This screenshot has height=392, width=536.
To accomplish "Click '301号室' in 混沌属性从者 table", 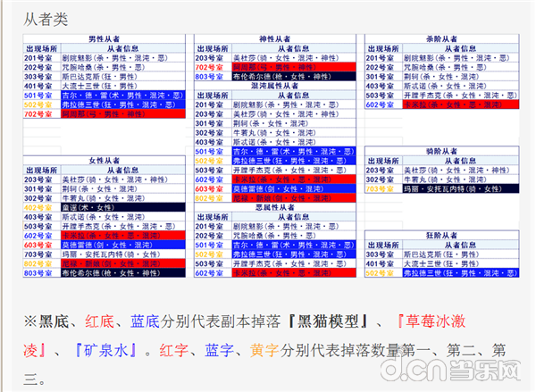I will click(x=209, y=123).
